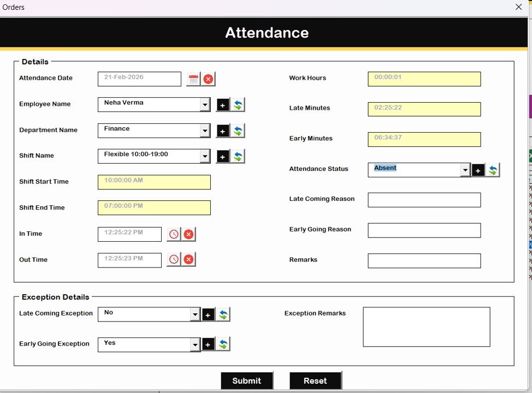The width and height of the screenshot is (532, 393).
Task: Open the Late Coming Exception dropdown set to No
Action: click(195, 314)
